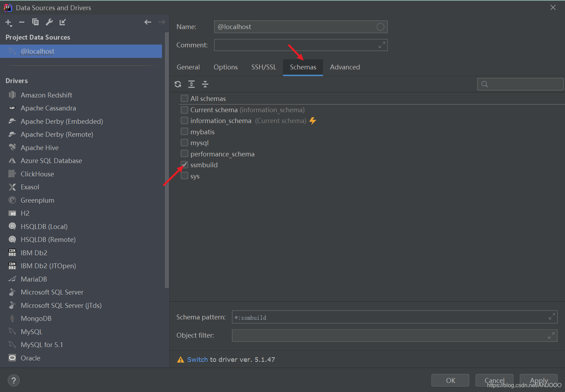Screen dimensions: 565x392
Task: Open the Advanced tab
Action: [345, 67]
